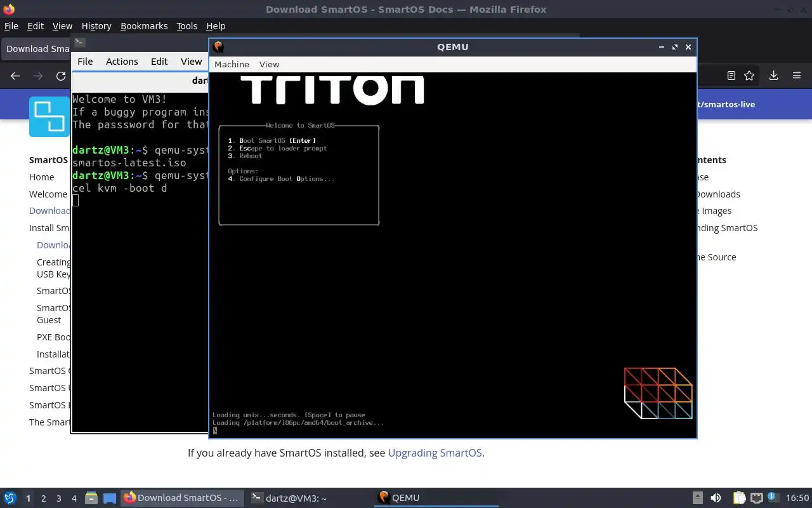This screenshot has height=508, width=812.
Task: Open terminal Actions menu
Action: point(122,62)
